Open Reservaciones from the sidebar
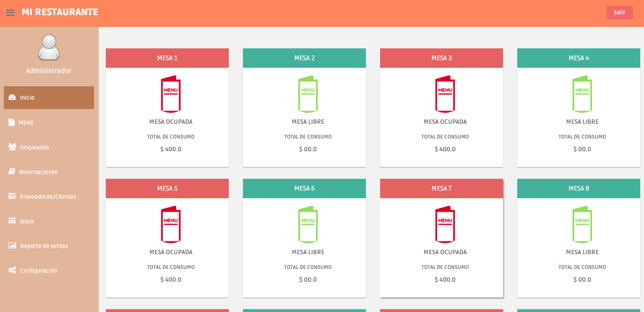Image resolution: width=644 pixels, height=312 pixels. point(38,172)
